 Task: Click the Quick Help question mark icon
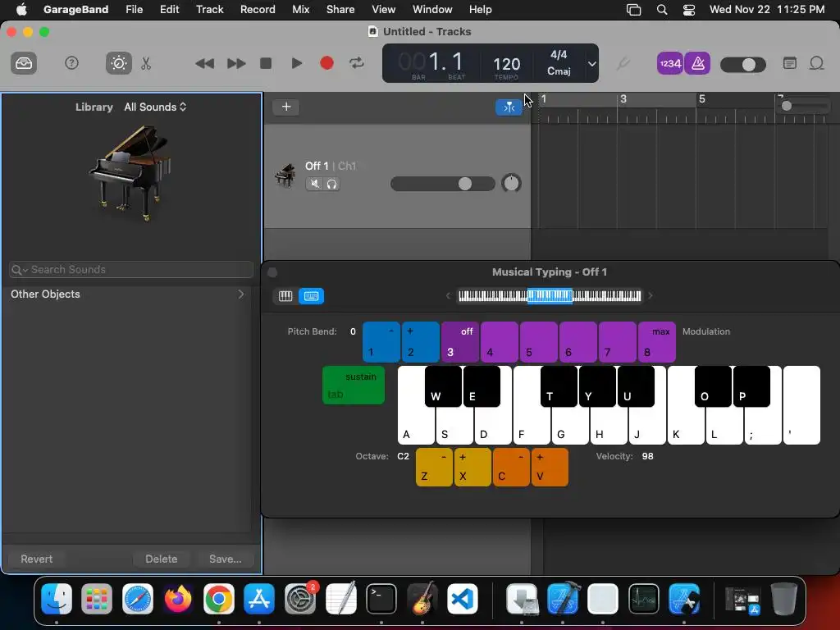point(71,63)
